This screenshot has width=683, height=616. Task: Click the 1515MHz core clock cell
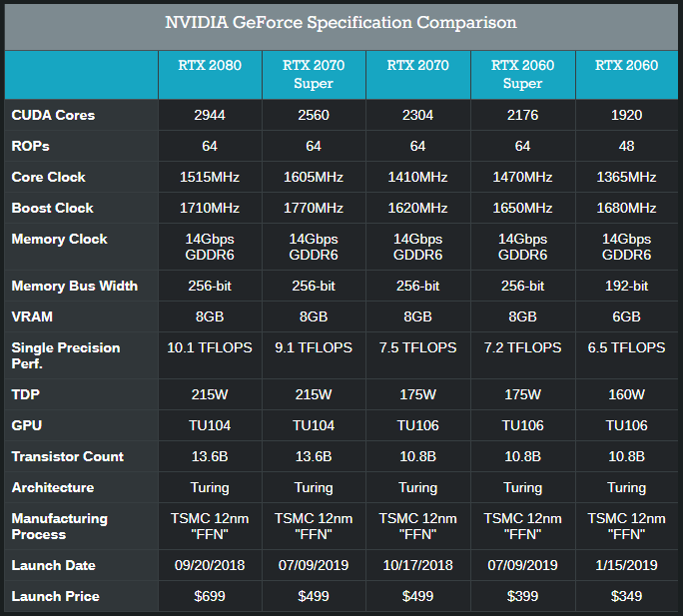tap(210, 177)
